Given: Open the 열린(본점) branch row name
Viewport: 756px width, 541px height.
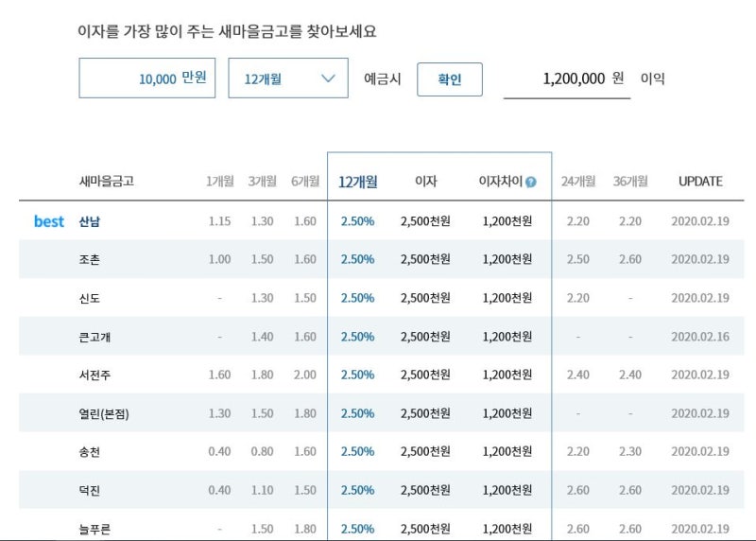Looking at the screenshot, I should tap(104, 413).
